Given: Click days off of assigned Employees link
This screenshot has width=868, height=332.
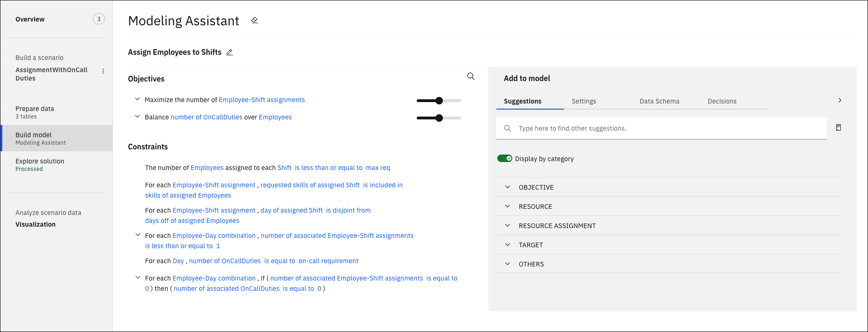Looking at the screenshot, I should tap(192, 221).
